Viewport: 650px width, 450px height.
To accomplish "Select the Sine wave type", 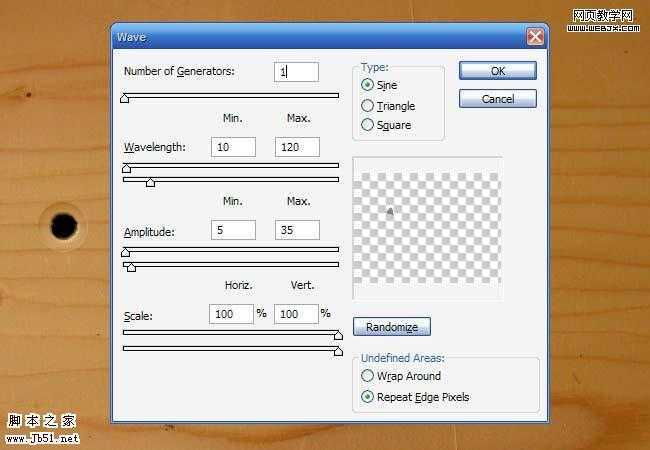I will pos(368,86).
